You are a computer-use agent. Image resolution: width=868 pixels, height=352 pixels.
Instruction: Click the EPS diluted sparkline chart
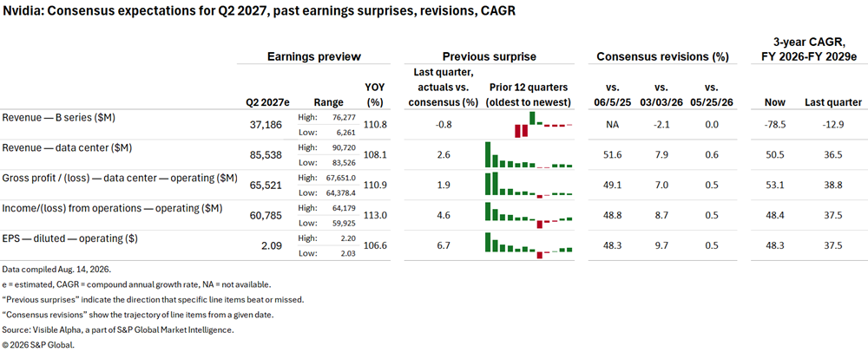[529, 246]
